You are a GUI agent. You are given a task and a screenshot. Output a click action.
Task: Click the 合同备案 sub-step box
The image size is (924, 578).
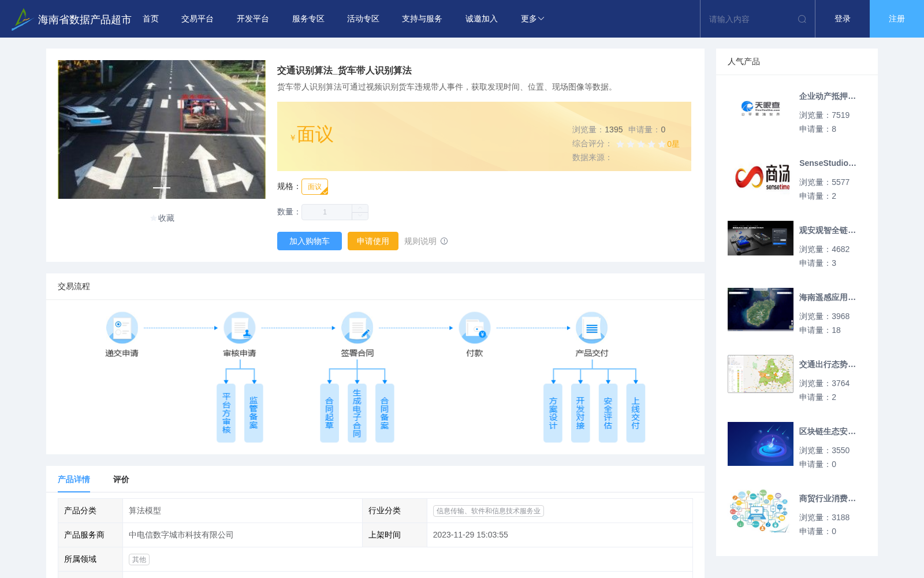pyautogui.click(x=385, y=413)
